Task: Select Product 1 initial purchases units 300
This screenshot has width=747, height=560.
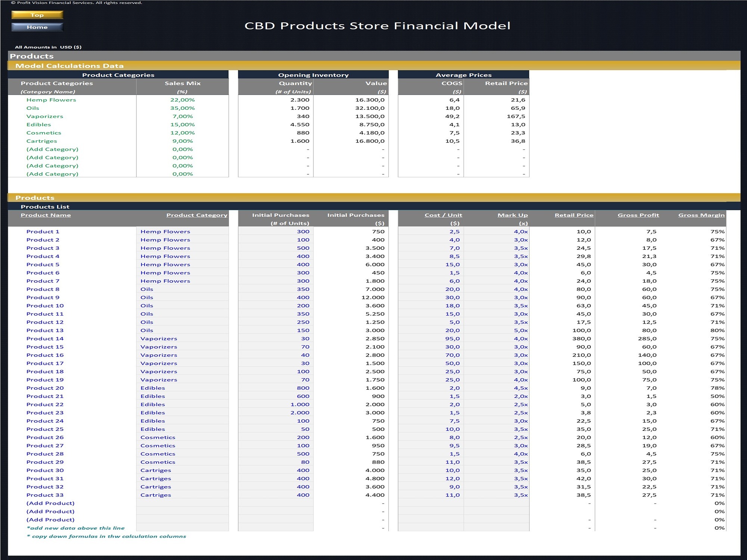Action: click(x=276, y=231)
